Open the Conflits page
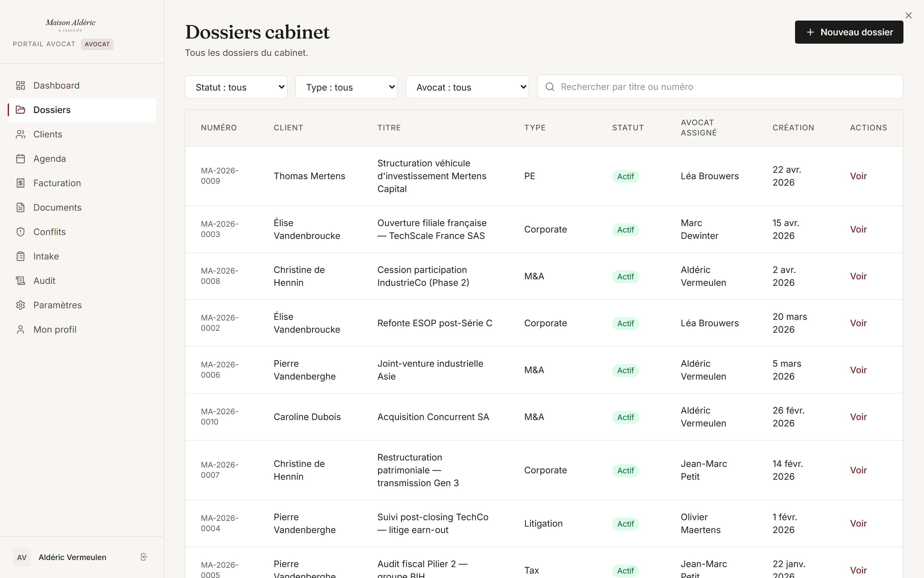Image resolution: width=924 pixels, height=578 pixels. 82,232
